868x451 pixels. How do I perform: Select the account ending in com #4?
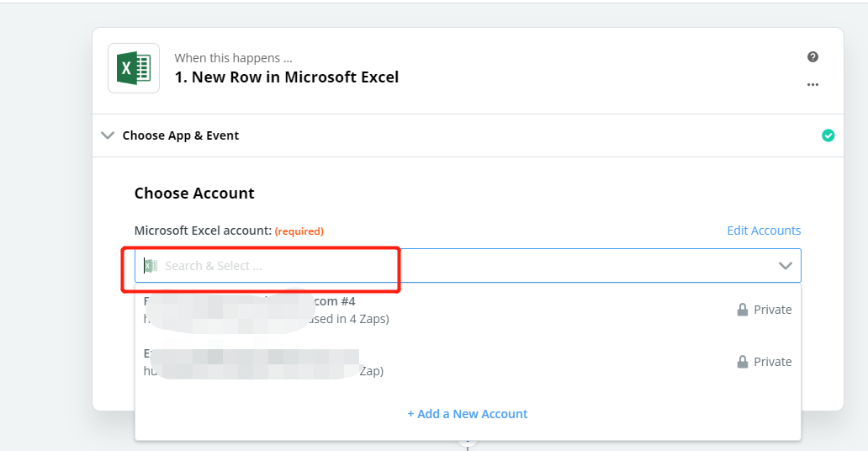468,310
